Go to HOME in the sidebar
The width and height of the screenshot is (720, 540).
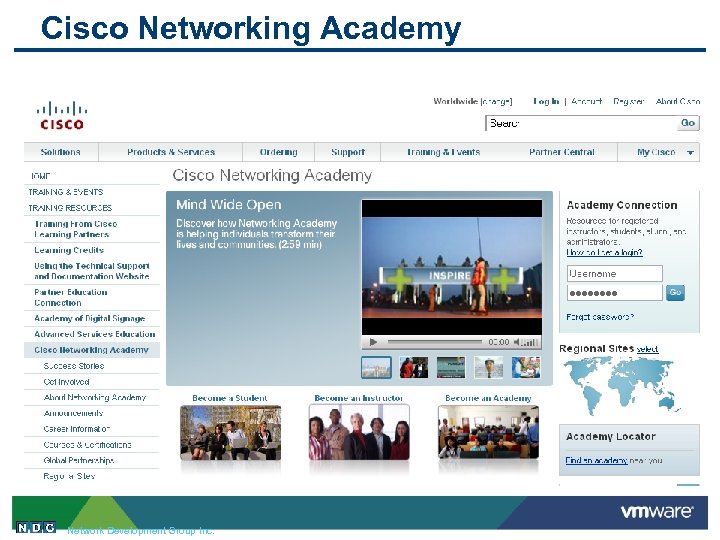point(40,176)
